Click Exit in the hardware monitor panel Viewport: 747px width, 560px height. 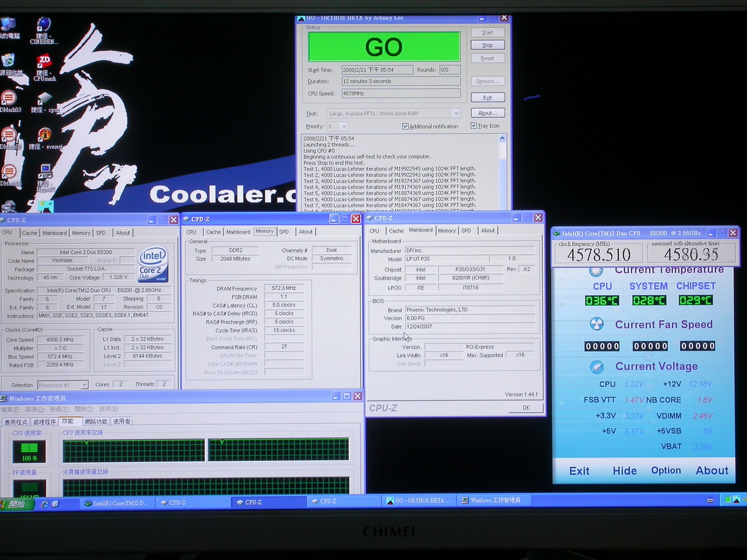tap(579, 471)
